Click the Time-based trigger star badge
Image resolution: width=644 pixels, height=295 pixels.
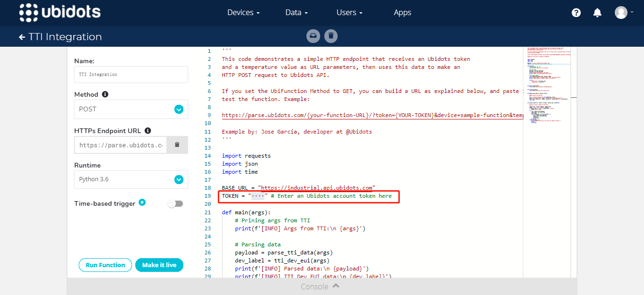[x=142, y=202]
